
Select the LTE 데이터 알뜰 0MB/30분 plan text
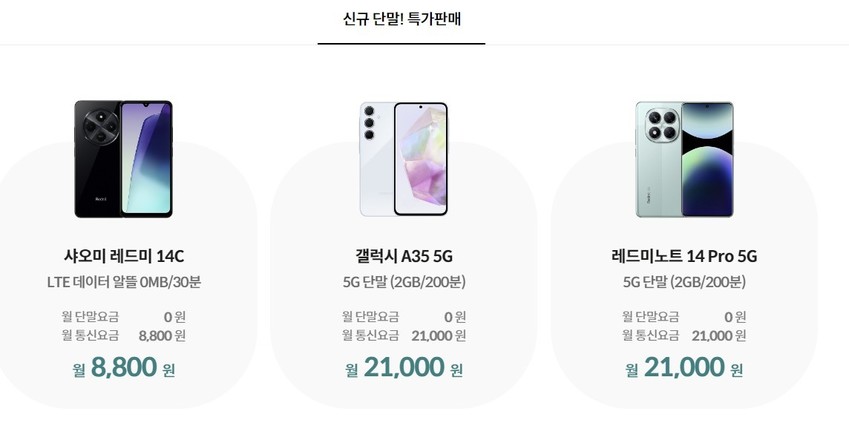click(x=123, y=282)
